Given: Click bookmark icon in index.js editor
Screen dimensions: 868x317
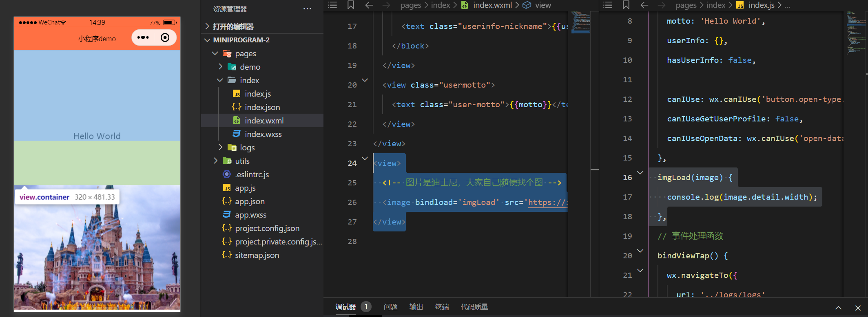Looking at the screenshot, I should tap(626, 5).
